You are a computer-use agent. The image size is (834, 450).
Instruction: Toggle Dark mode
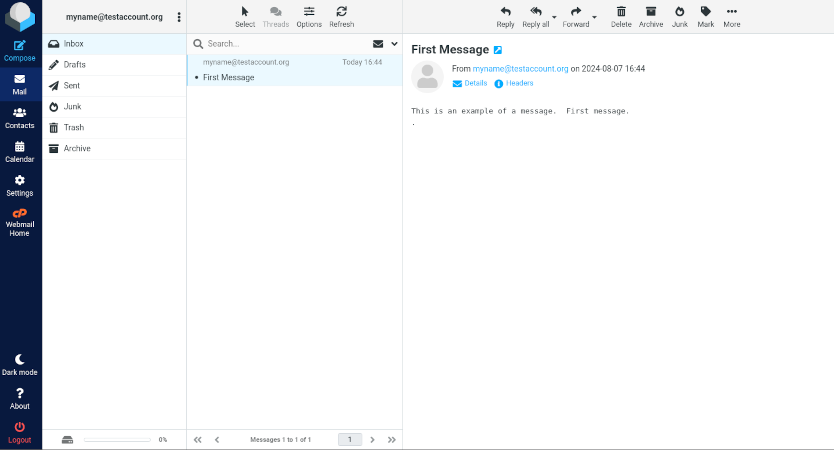(x=20, y=364)
